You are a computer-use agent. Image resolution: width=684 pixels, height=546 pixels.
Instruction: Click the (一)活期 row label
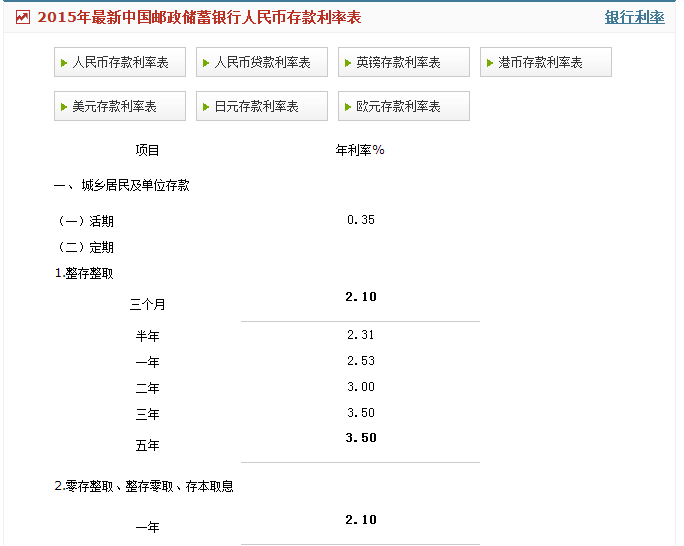86,221
